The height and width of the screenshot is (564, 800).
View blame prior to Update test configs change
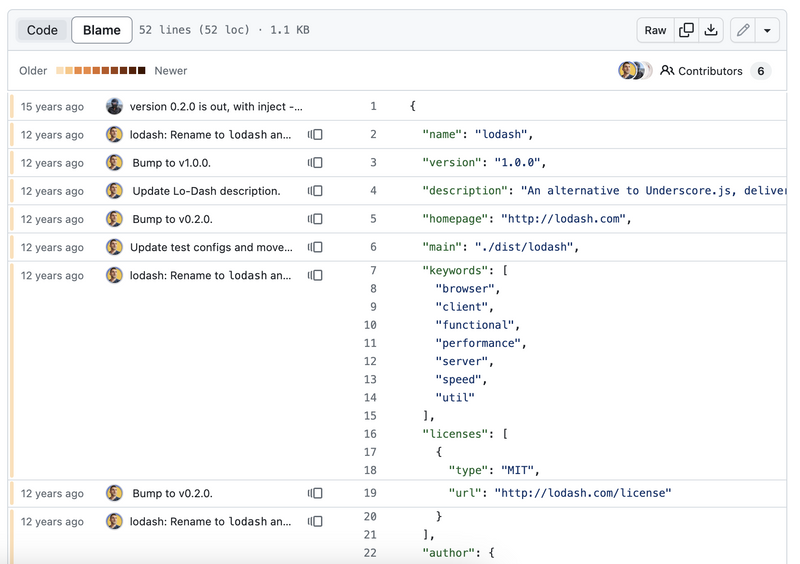pos(315,247)
